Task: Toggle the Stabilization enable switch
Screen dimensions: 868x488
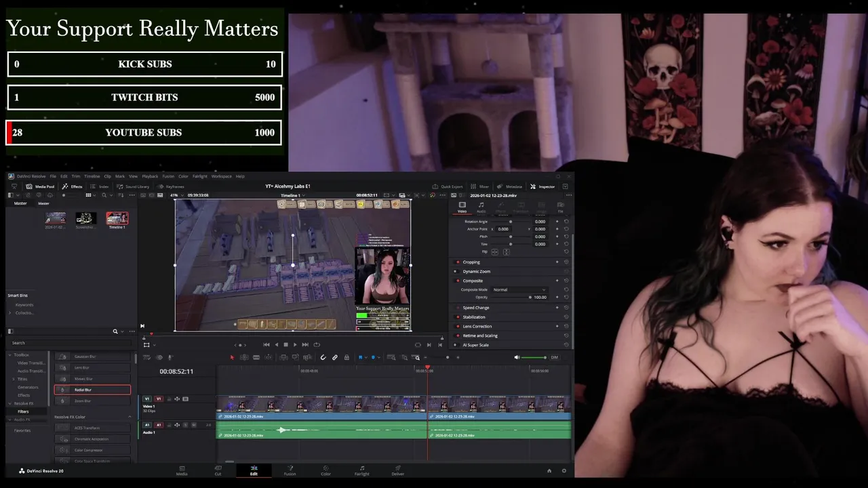Action: (x=458, y=317)
